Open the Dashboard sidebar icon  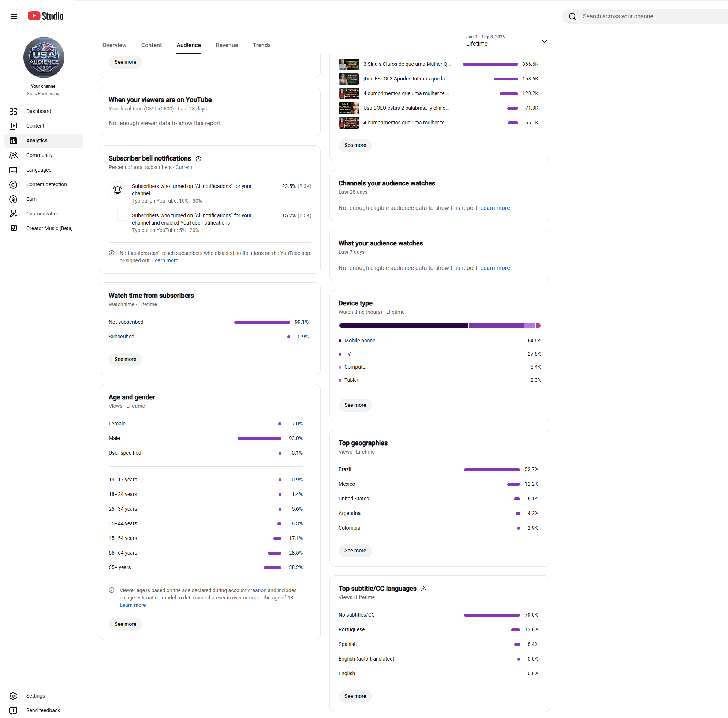click(13, 112)
